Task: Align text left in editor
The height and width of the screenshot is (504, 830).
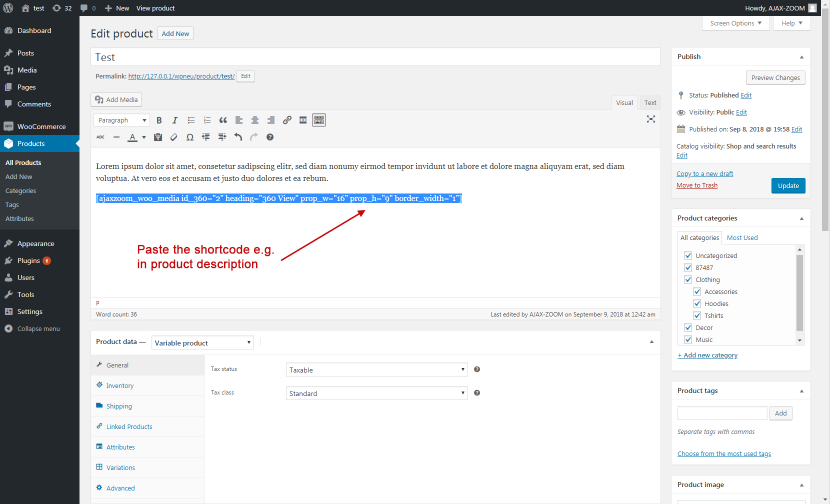Action: [239, 120]
